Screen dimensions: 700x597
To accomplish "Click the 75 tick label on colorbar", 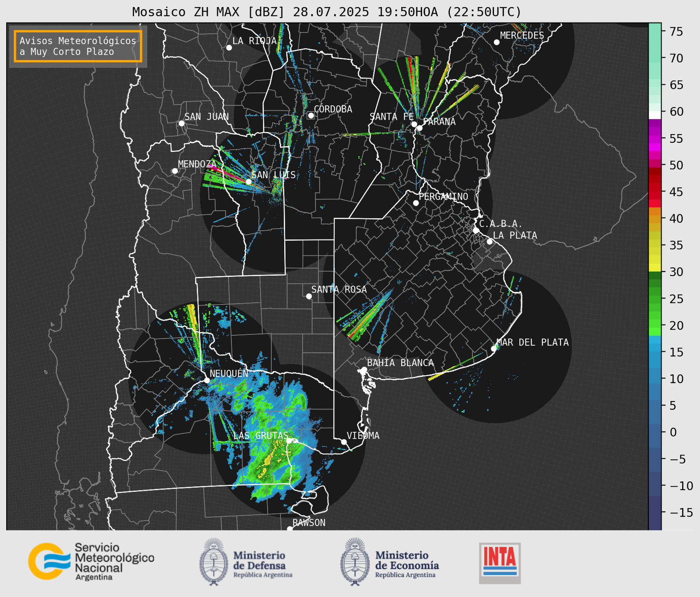I will tap(676, 32).
